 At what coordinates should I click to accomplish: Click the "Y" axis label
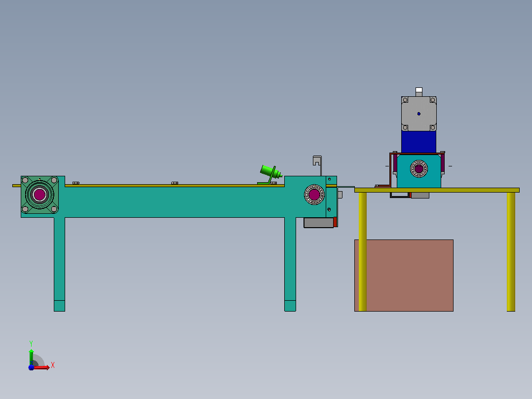31,344
